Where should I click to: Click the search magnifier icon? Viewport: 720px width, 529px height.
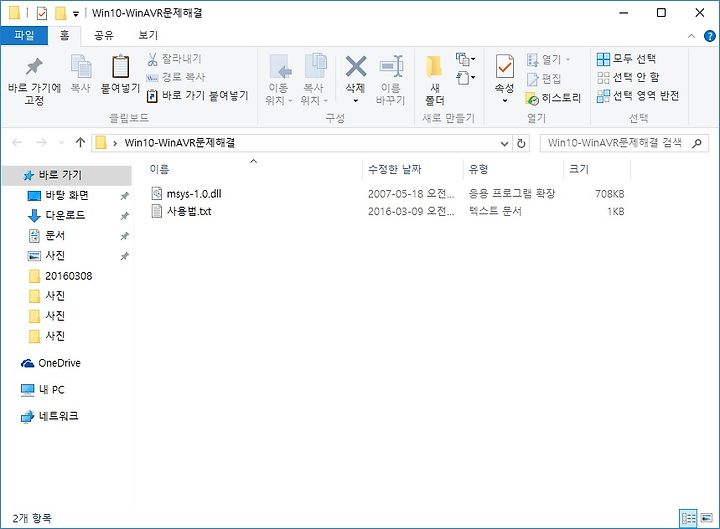697,143
